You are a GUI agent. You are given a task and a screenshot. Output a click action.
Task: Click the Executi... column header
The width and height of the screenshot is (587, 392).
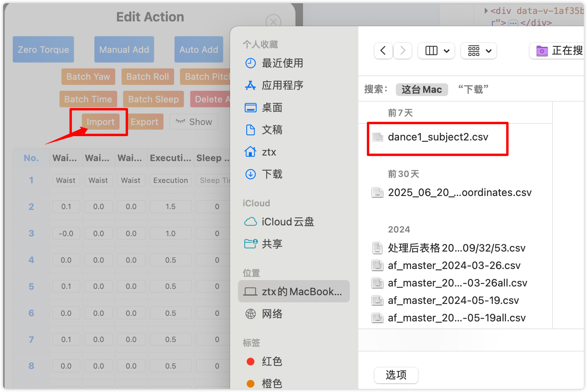pyautogui.click(x=171, y=158)
